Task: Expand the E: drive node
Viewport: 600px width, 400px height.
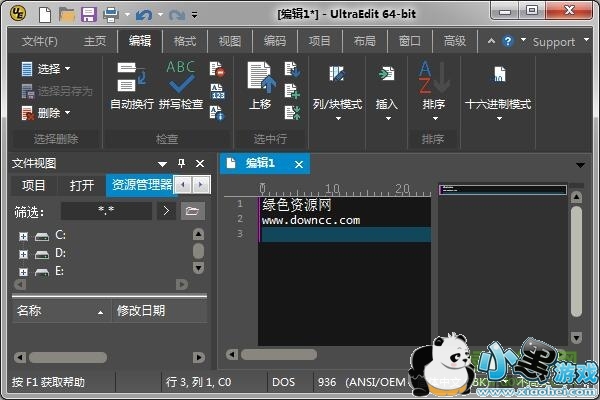Action: pyautogui.click(x=23, y=272)
